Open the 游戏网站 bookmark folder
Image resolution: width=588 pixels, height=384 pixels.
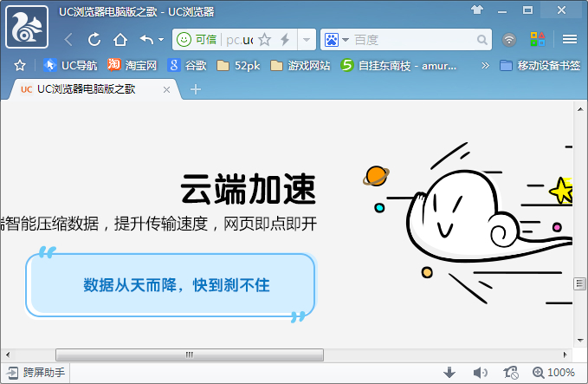click(300, 66)
